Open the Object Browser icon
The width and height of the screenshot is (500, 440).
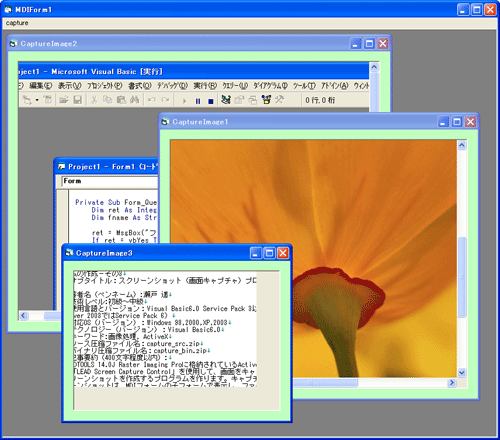coord(266,99)
